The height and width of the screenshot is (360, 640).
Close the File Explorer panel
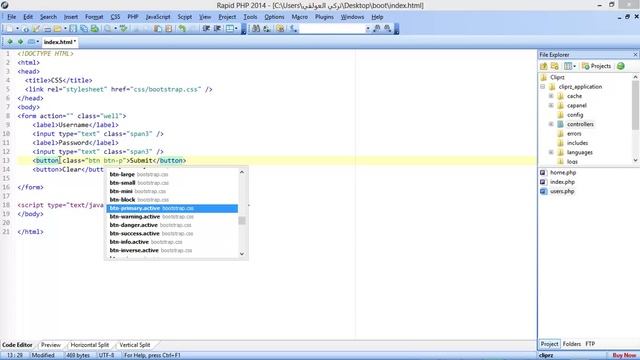[635, 54]
